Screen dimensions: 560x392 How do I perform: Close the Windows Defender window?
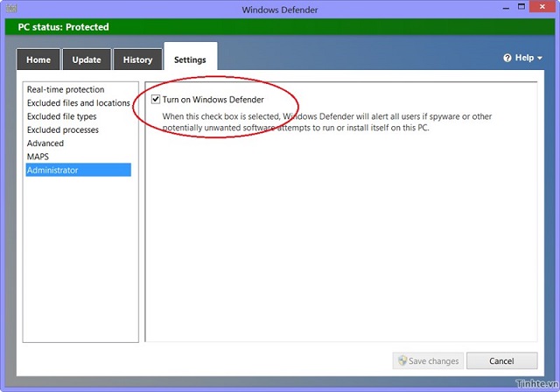[x=542, y=7]
